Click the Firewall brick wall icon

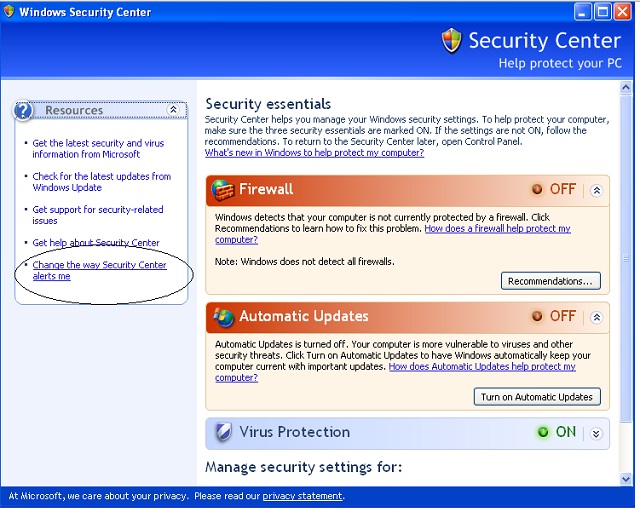223,189
